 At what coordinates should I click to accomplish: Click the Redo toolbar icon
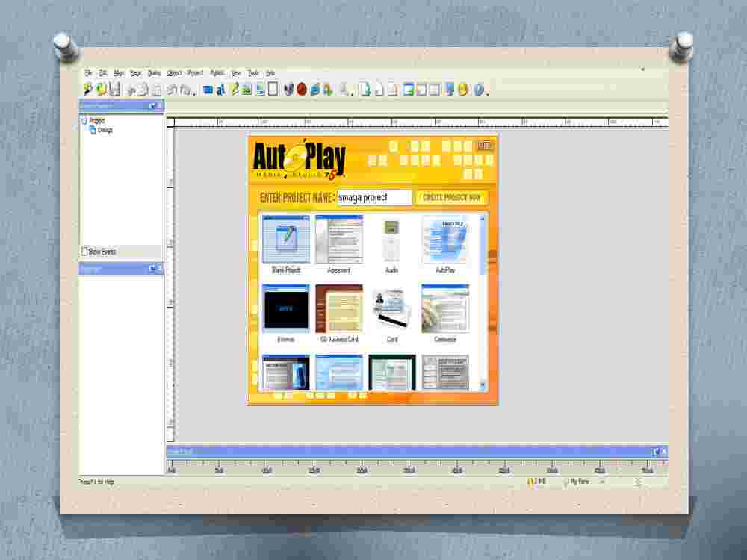point(186,90)
